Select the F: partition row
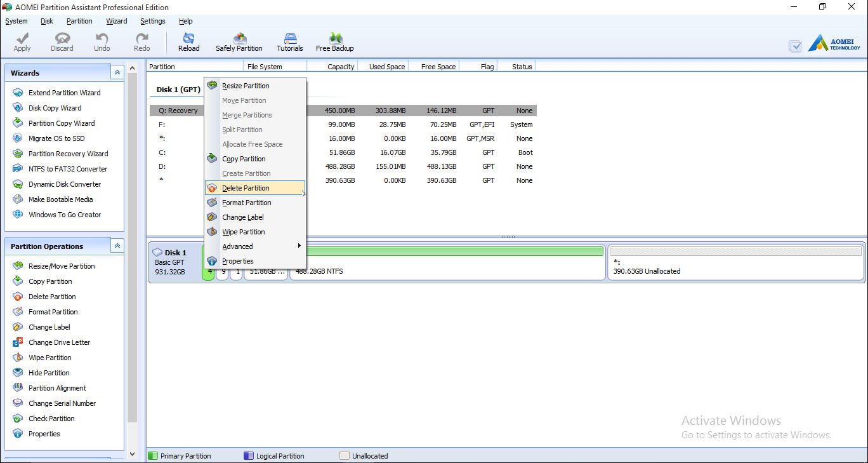Screen dimensions: 868x463 [343, 124]
